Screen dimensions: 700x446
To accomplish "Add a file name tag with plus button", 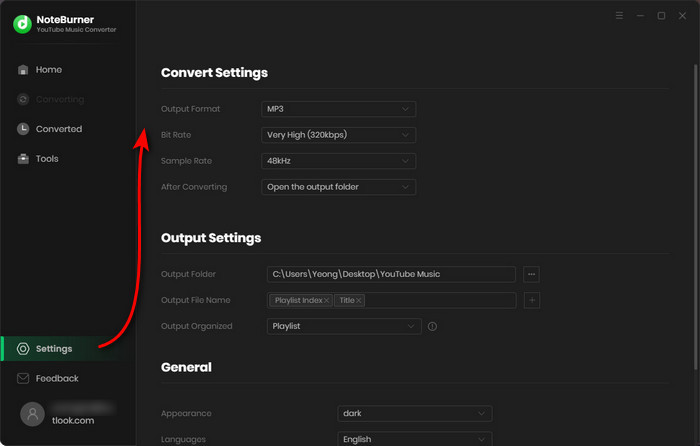I will (x=532, y=300).
